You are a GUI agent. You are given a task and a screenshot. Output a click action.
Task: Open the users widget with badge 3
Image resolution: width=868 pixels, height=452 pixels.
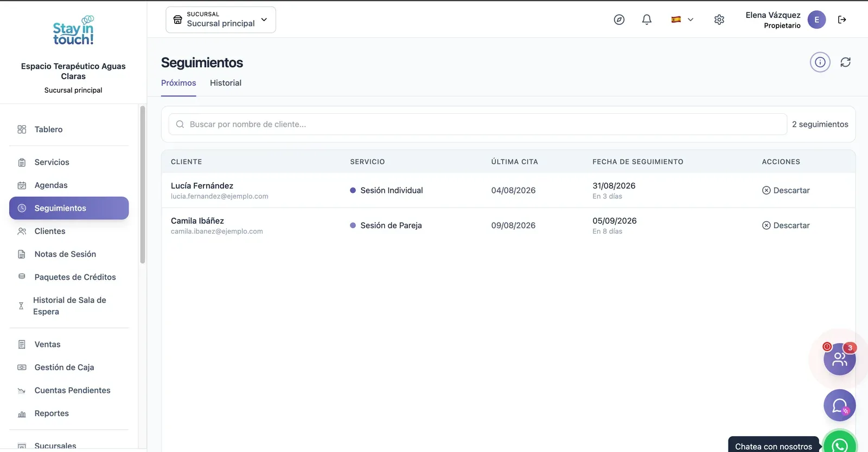(840, 359)
